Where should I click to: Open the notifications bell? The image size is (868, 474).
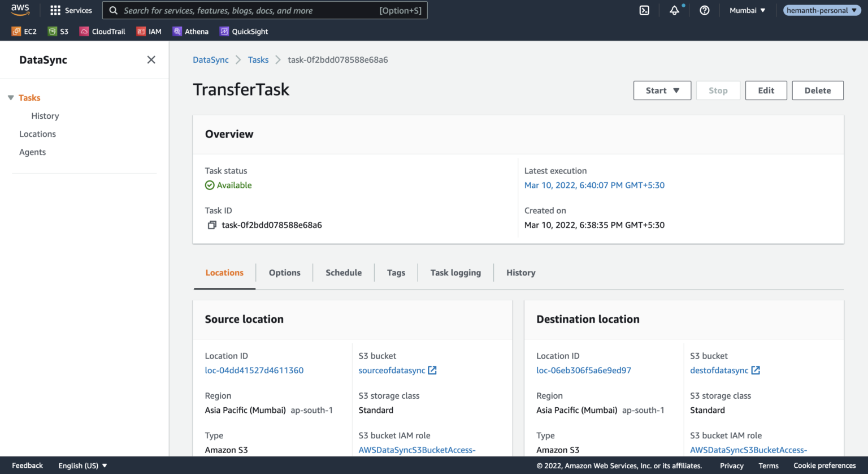coord(675,10)
